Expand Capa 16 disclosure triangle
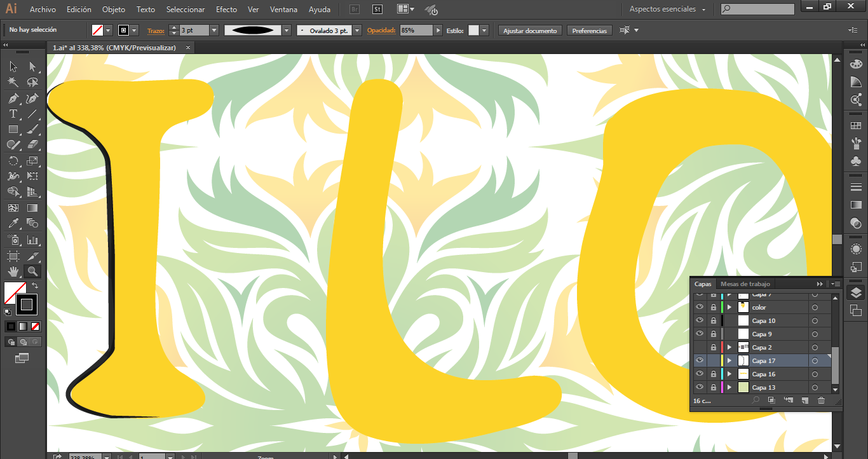Viewport: 868px width, 459px height. tap(729, 374)
